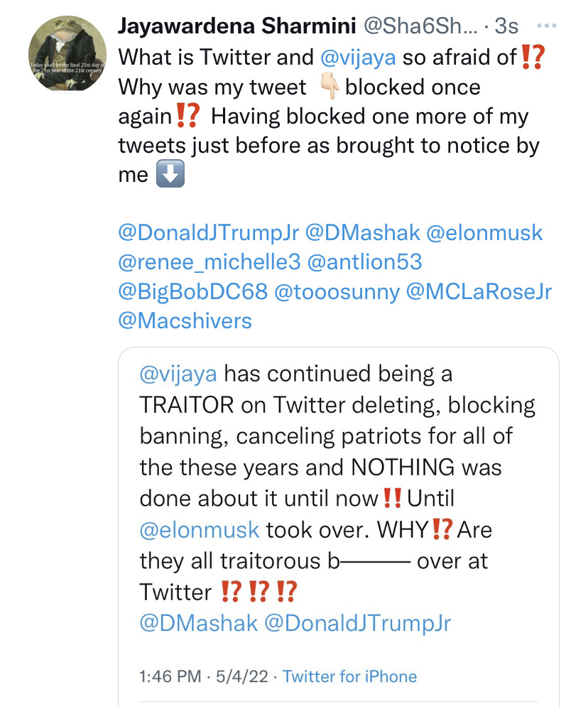Open the @Macshivers mention
Viewport: 588px width, 707px height.
point(185,320)
